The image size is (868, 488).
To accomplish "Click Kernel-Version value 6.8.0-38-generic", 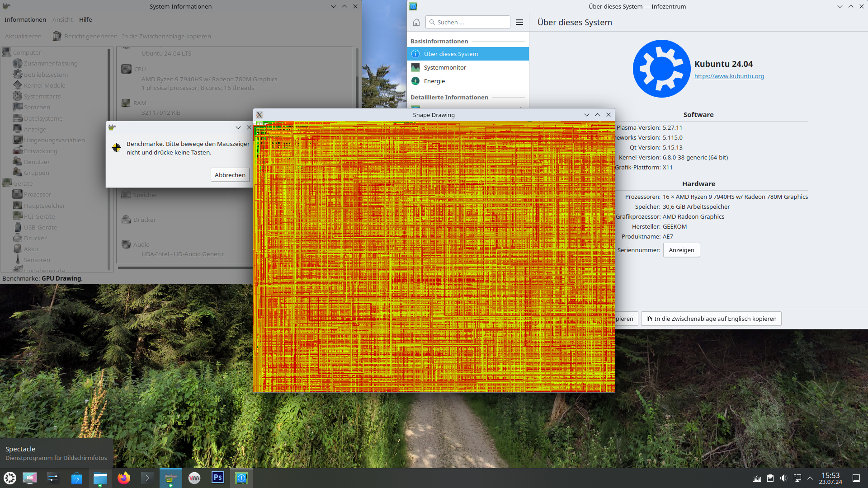I will coord(695,157).
